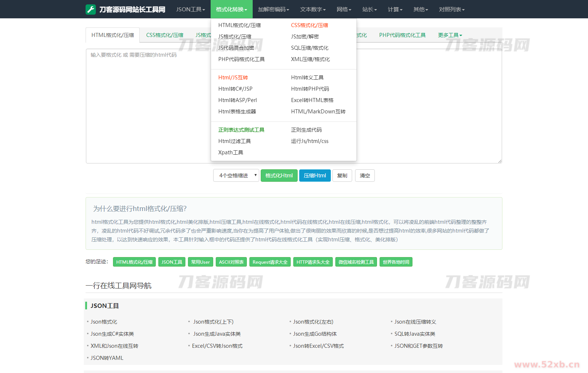Open the JSON工具 navigation menu
Viewport: 588px width, 373px height.
pyautogui.click(x=190, y=9)
